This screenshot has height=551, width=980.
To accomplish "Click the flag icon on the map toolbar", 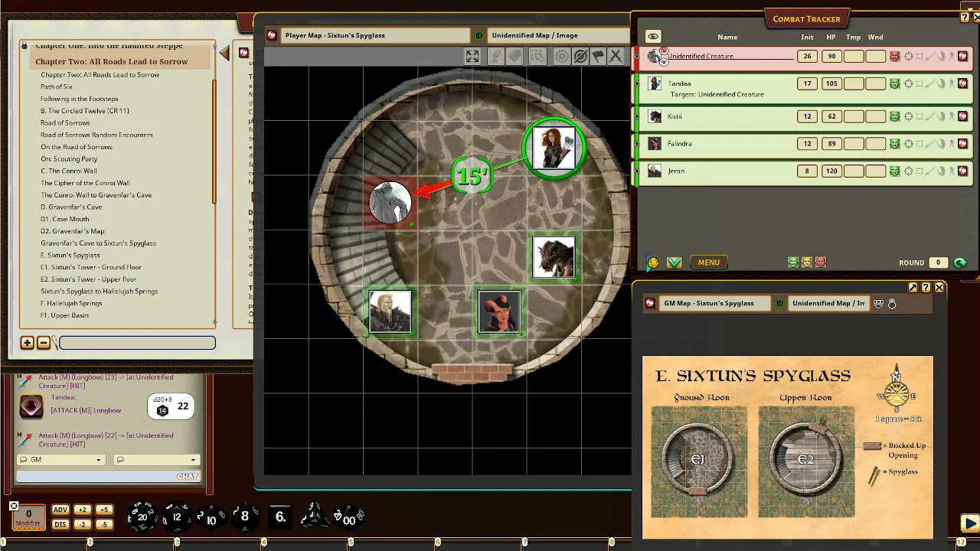I will pos(598,56).
